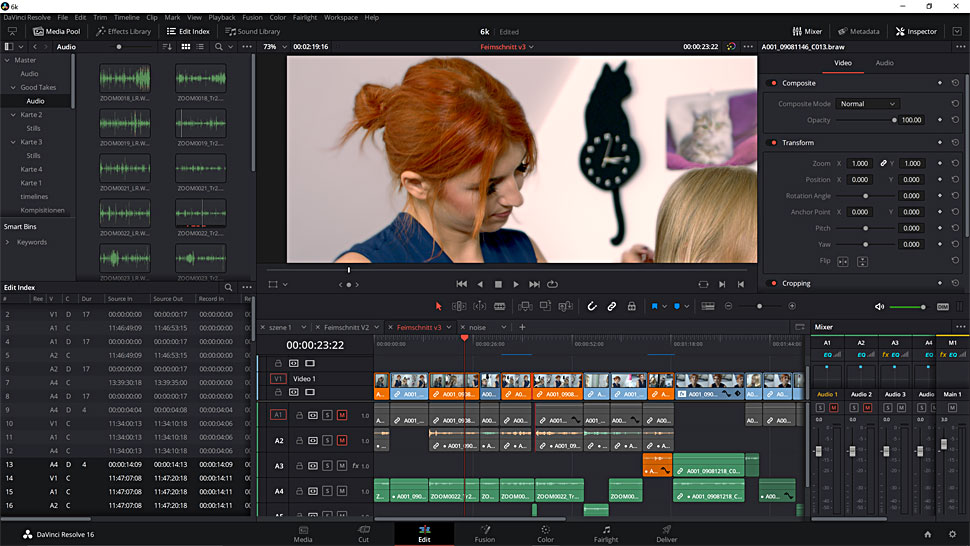970x546 pixels.
Task: Switch to the Color page
Action: click(545, 533)
